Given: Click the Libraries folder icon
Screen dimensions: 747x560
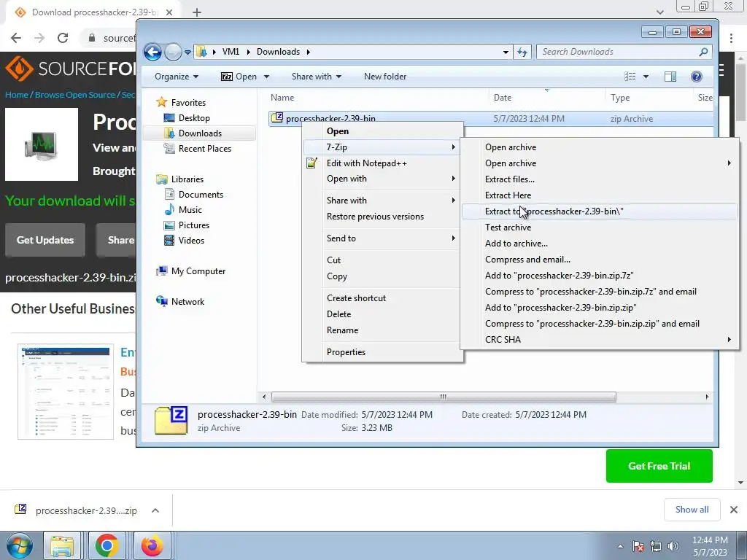Looking at the screenshot, I should (x=161, y=179).
